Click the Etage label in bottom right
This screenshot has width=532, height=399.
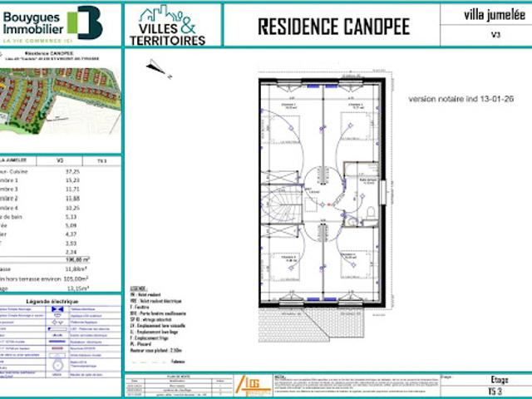coord(500,380)
